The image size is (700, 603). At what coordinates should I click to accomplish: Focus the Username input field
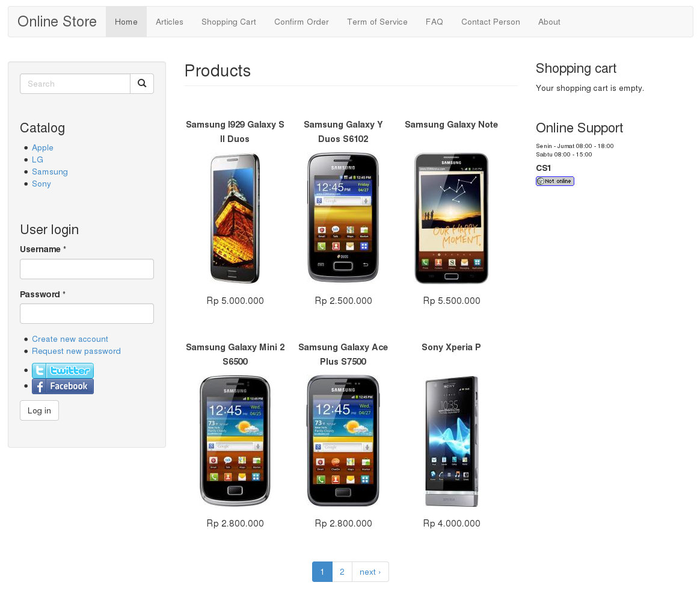[x=87, y=269]
